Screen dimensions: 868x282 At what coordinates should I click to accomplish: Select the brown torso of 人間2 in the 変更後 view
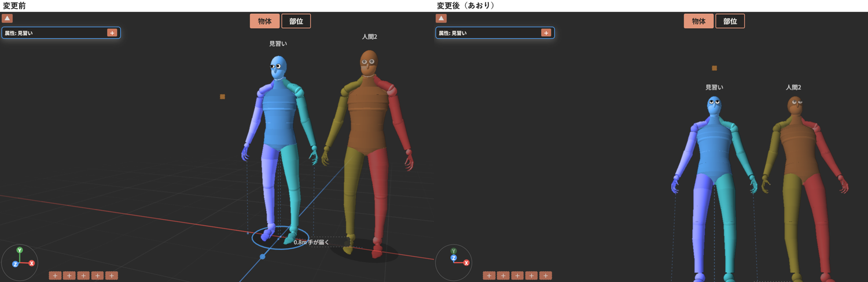click(x=799, y=147)
